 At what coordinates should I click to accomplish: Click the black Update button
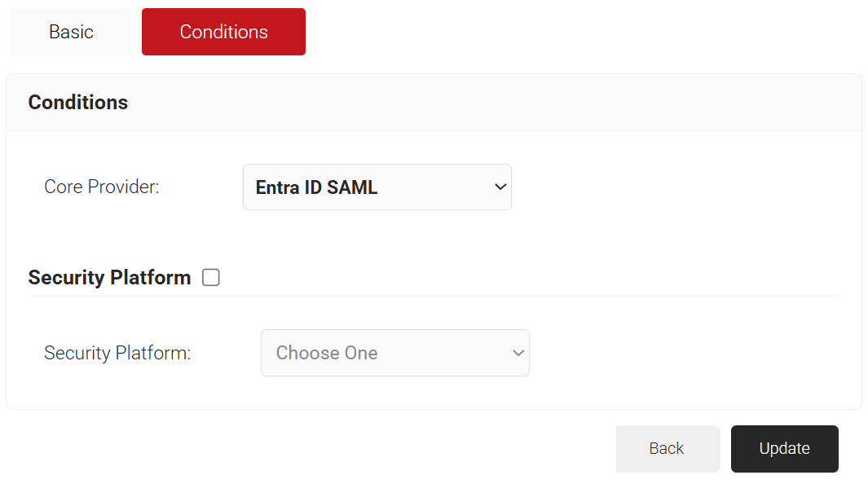[784, 449]
